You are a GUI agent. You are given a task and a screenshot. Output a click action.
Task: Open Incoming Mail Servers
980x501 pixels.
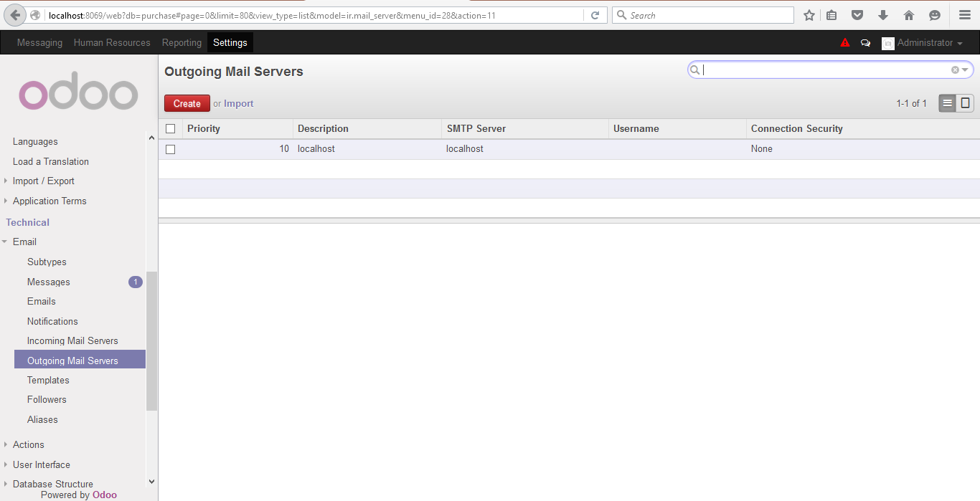(x=72, y=341)
